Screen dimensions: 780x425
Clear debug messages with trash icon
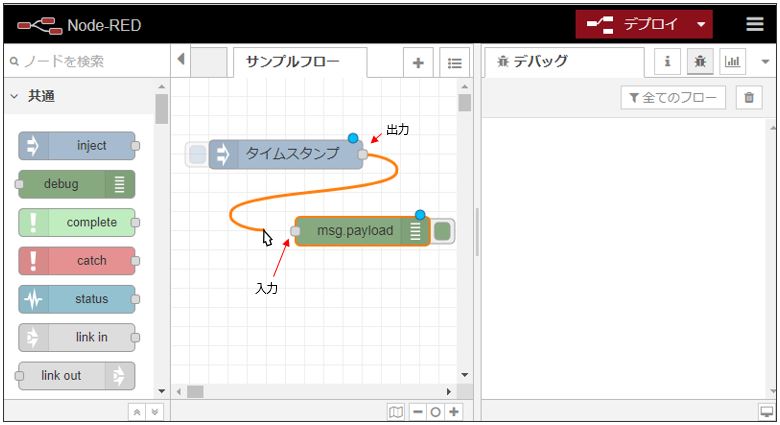[x=749, y=97]
